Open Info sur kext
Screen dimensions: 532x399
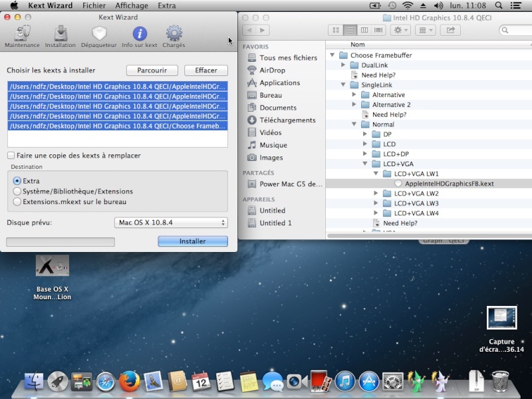140,37
